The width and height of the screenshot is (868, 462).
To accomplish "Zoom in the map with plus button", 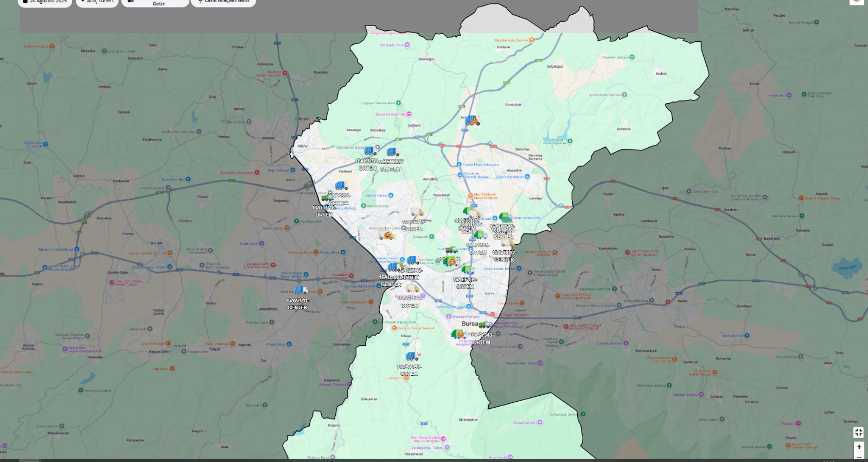I will (858, 447).
